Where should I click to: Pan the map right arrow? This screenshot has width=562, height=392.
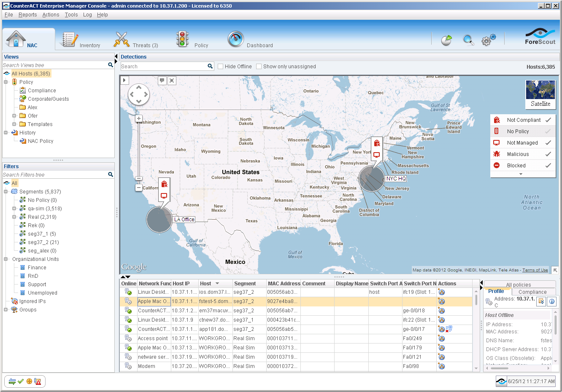[146, 94]
